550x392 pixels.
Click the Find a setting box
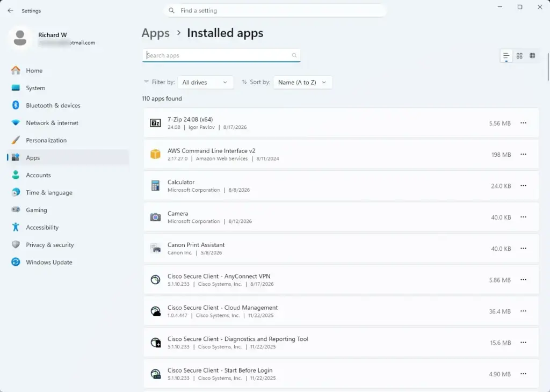coord(275,11)
